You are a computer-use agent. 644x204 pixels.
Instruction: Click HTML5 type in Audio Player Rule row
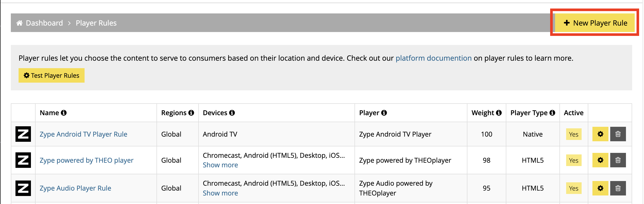click(533, 188)
